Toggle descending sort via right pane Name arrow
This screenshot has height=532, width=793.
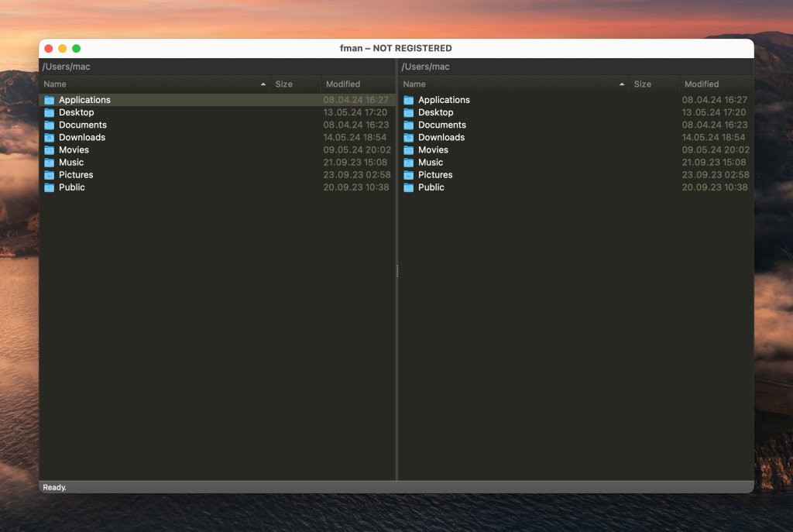pyautogui.click(x=622, y=84)
